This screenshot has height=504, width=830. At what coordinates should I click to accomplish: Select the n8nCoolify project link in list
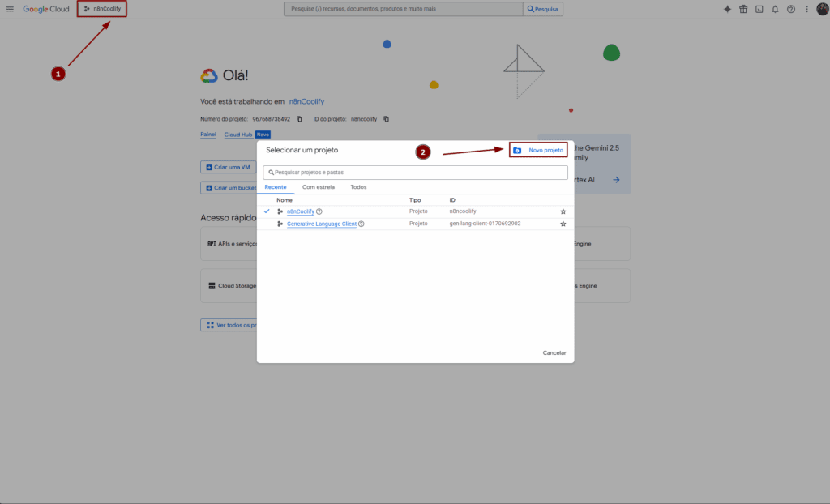(301, 211)
